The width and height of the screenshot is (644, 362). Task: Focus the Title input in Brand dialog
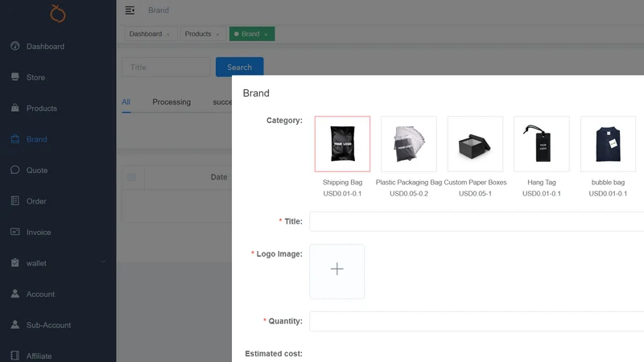tap(477, 222)
